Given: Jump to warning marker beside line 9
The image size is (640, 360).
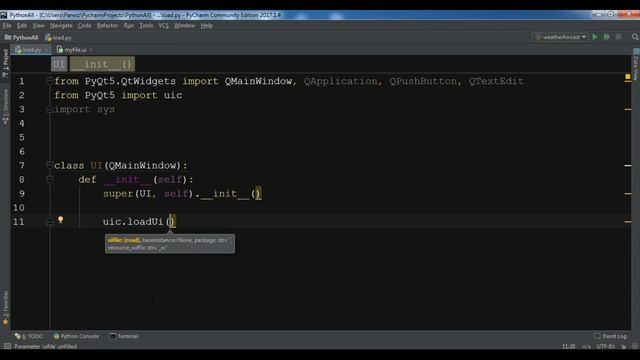Looking at the screenshot, I should click(628, 193).
